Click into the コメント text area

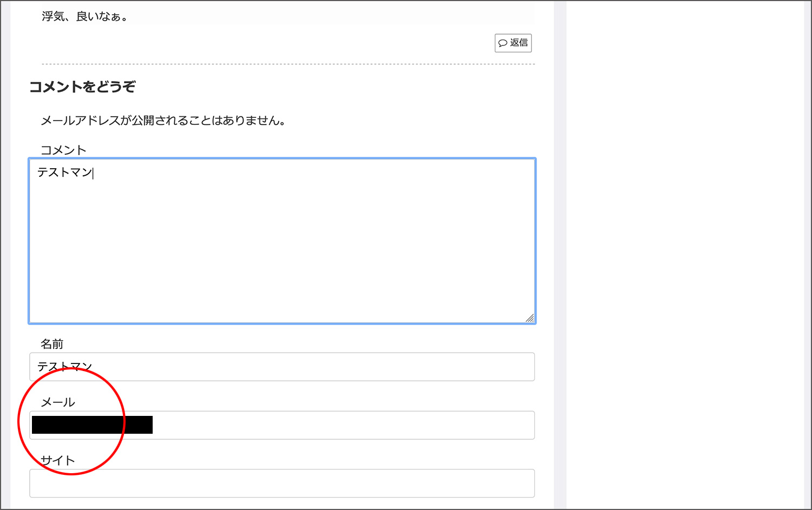click(281, 243)
